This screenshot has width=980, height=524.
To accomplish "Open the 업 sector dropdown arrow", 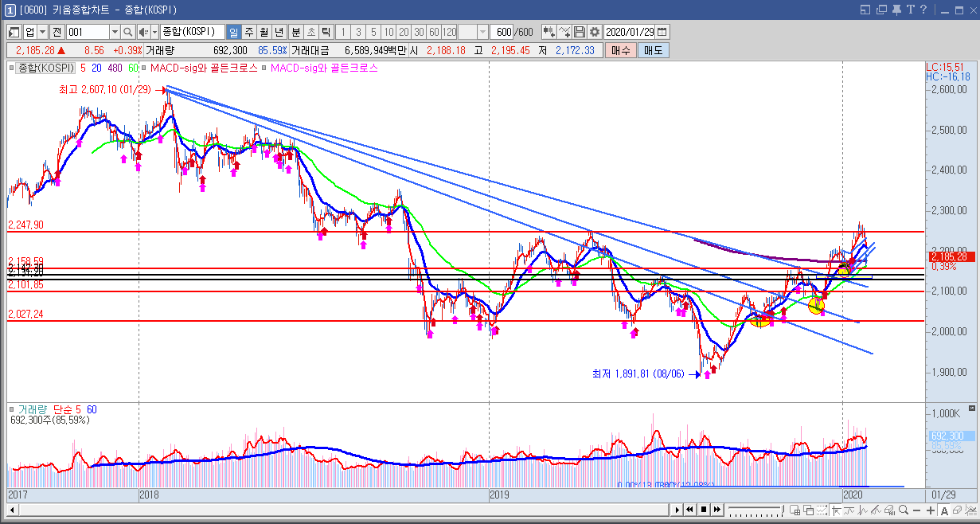I will [41, 32].
